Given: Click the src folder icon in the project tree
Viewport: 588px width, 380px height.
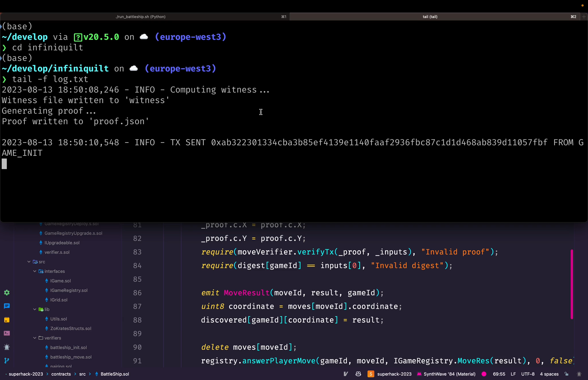Looking at the screenshot, I should 35,262.
